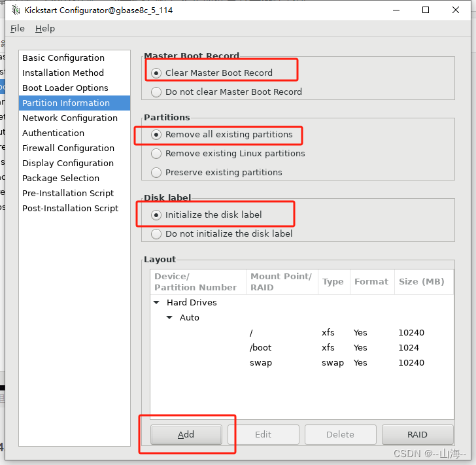Image resolution: width=476 pixels, height=465 pixels.
Task: Go to the Installation Method section
Action: (75, 73)
